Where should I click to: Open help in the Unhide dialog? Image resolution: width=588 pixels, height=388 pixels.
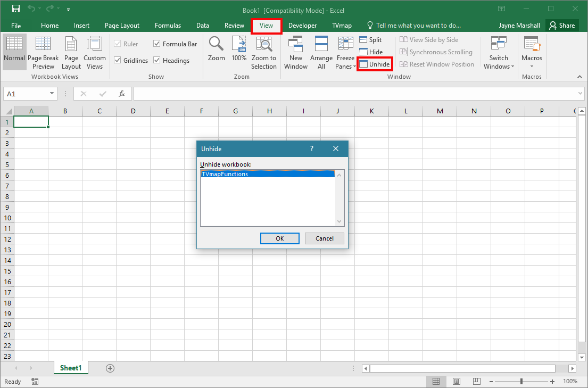[x=312, y=149]
